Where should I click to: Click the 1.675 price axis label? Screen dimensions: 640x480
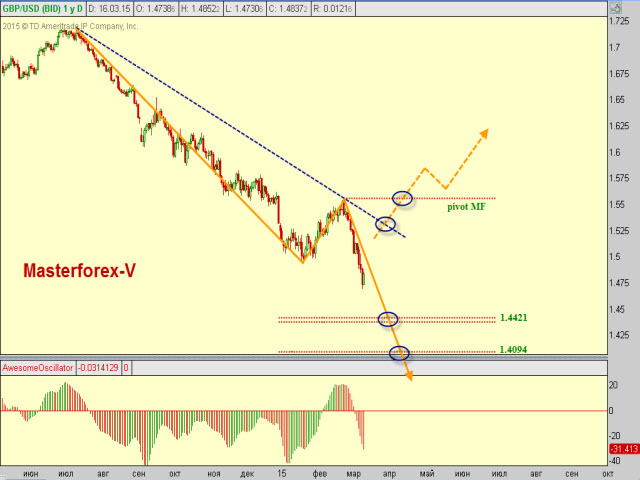pyautogui.click(x=619, y=73)
